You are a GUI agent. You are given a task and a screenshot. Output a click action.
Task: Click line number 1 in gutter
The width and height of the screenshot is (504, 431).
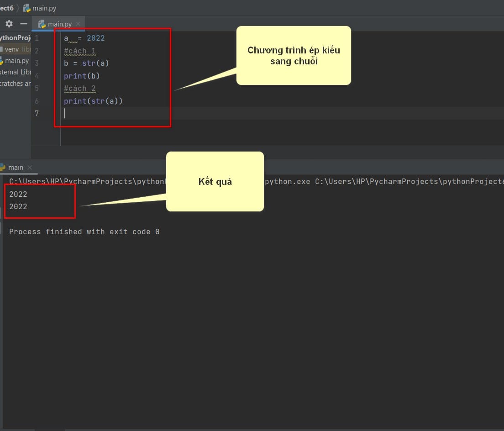[37, 38]
